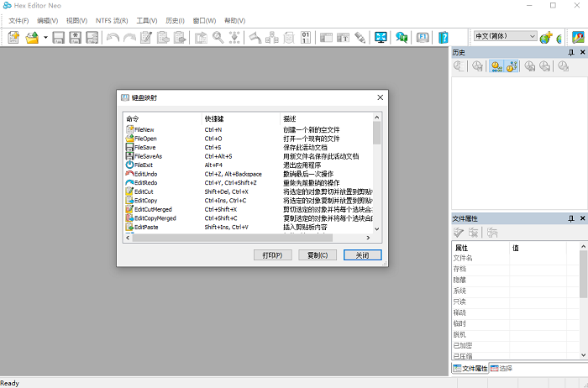Click the blue monitor toolbar icon
The width and height of the screenshot is (588, 388).
[x=381, y=37]
